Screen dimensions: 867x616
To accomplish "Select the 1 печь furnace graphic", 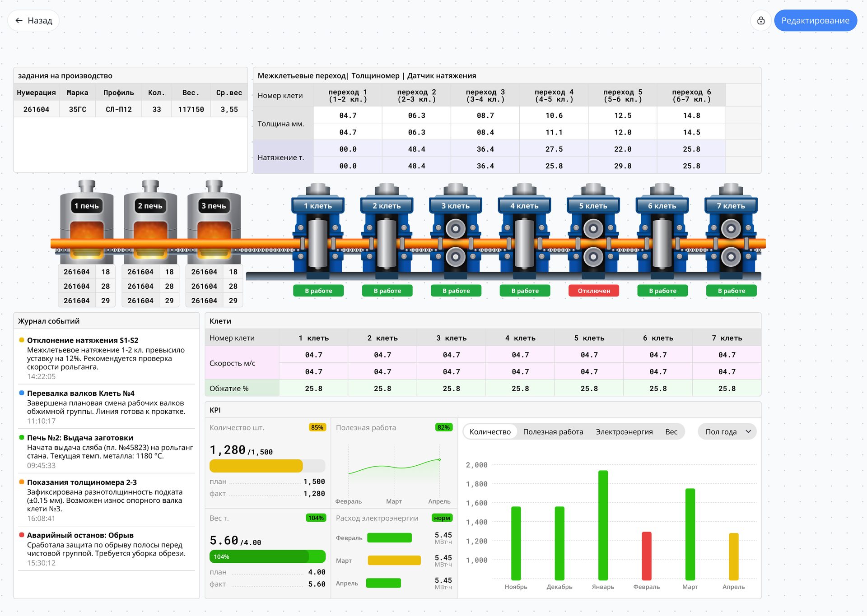I will (87, 222).
